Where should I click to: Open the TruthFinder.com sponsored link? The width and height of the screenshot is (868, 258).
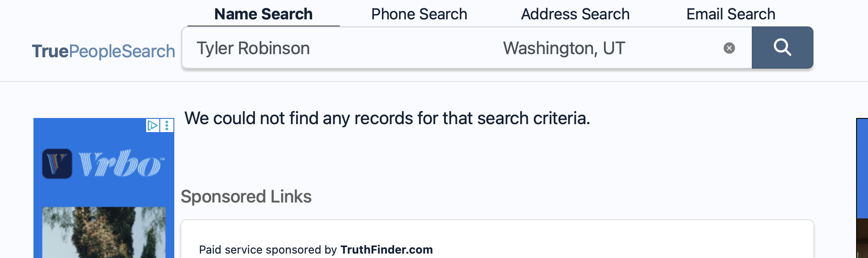pyautogui.click(x=386, y=250)
